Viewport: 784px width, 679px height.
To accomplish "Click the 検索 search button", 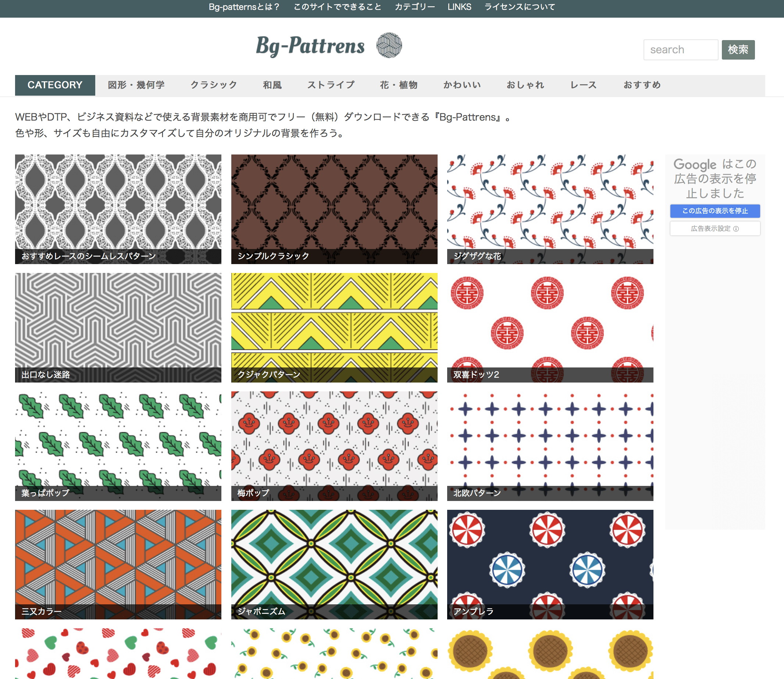I will tap(739, 49).
